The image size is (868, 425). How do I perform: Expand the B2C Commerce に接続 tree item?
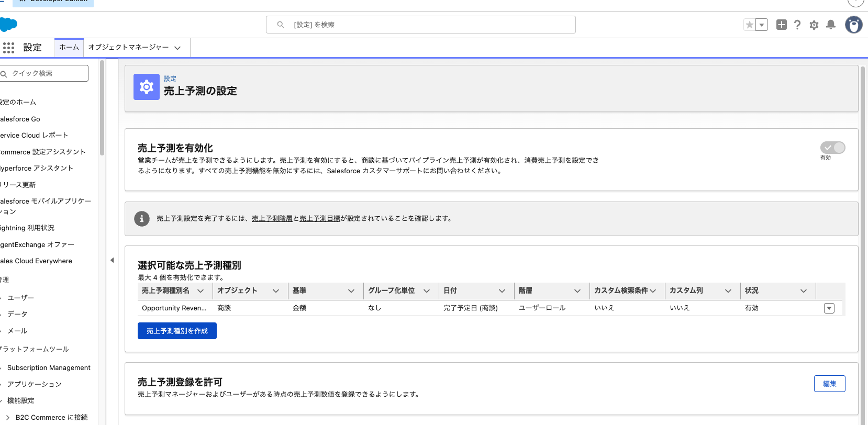pos(8,418)
